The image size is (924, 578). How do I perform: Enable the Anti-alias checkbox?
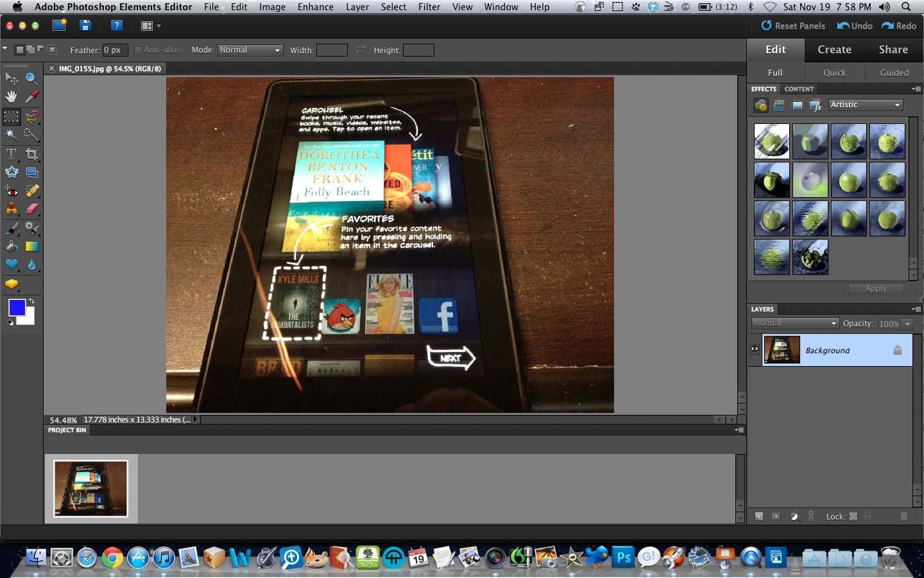[x=138, y=50]
